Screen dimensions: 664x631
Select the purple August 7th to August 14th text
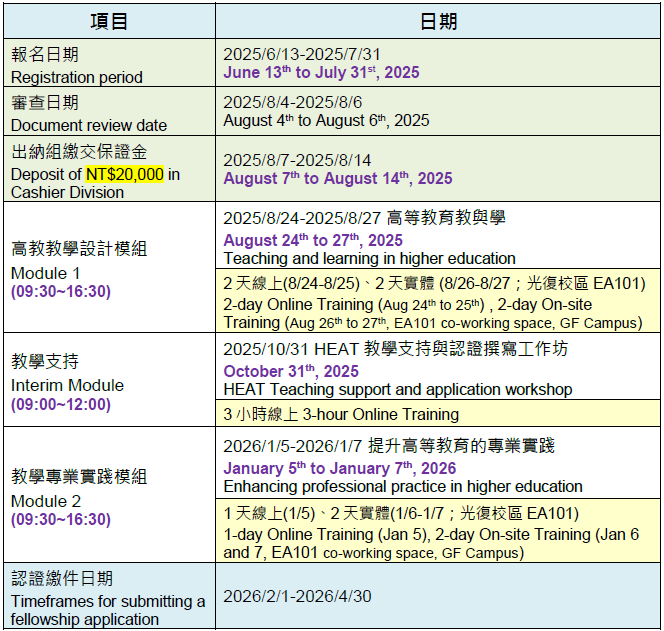tap(337, 179)
